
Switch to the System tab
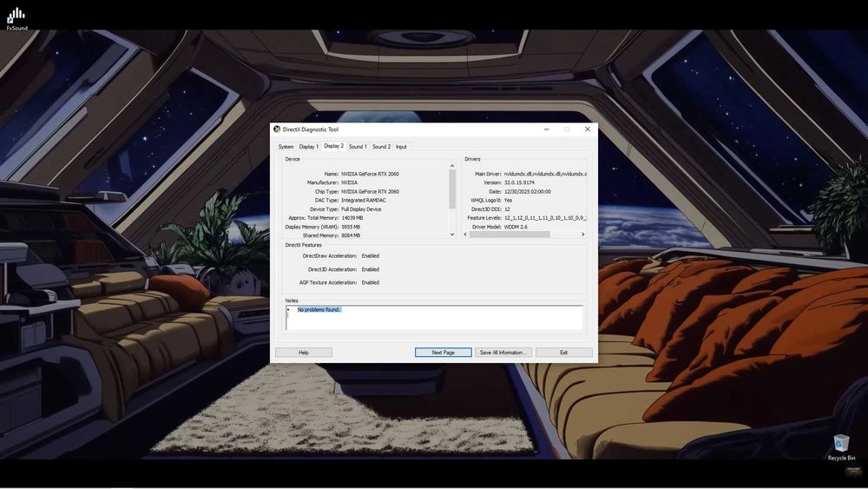(286, 147)
